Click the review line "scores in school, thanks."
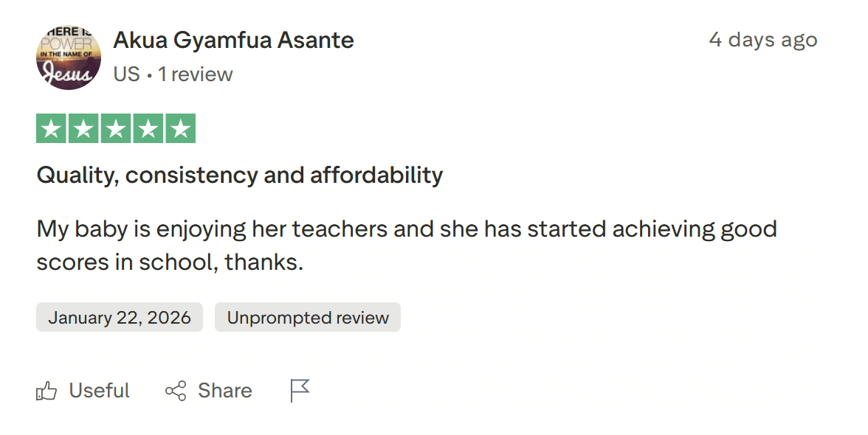This screenshot has height=435, width=868. [170, 262]
